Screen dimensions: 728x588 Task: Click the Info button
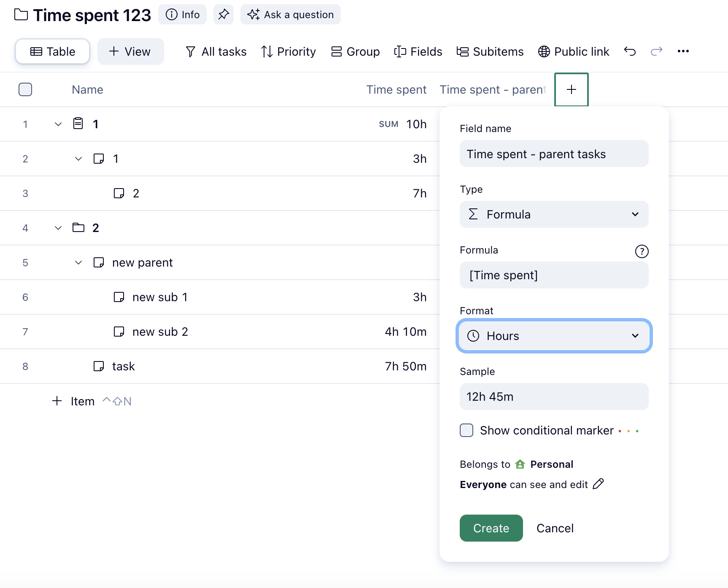click(x=182, y=15)
